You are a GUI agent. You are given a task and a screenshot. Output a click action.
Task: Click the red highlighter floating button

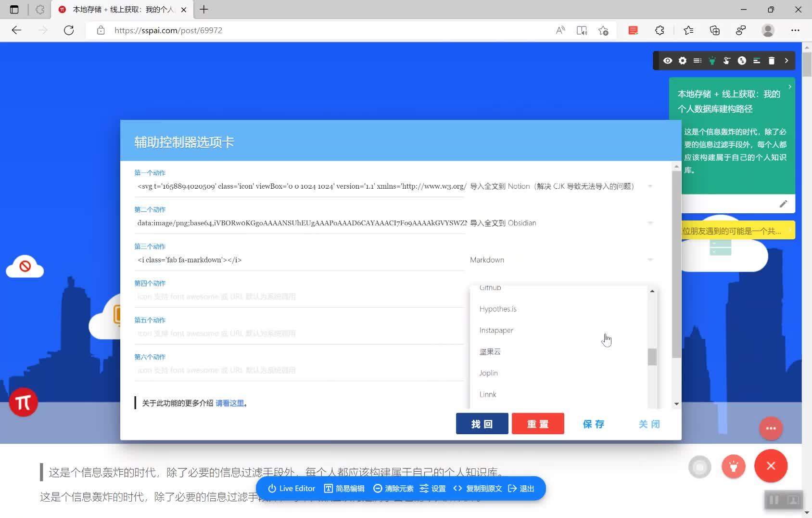(x=734, y=466)
